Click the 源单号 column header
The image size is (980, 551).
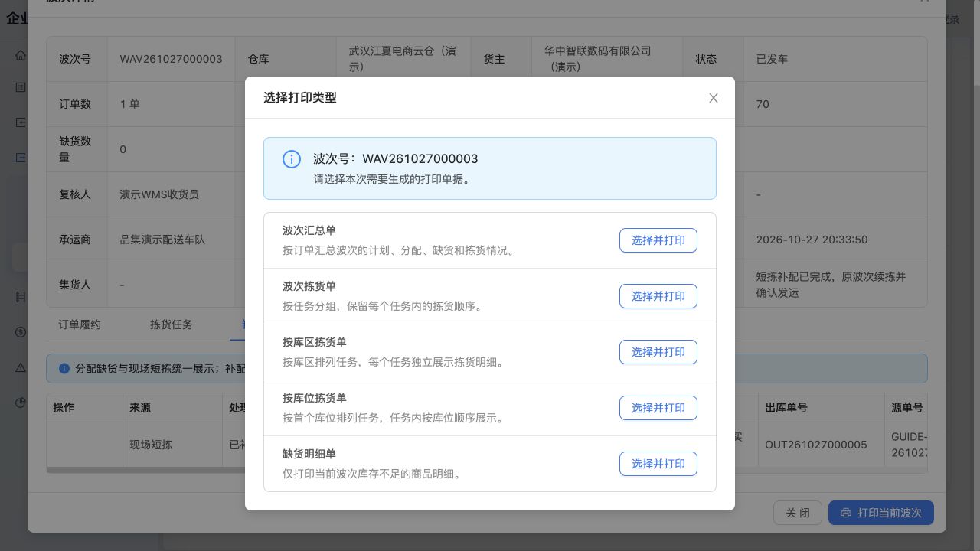pos(907,408)
